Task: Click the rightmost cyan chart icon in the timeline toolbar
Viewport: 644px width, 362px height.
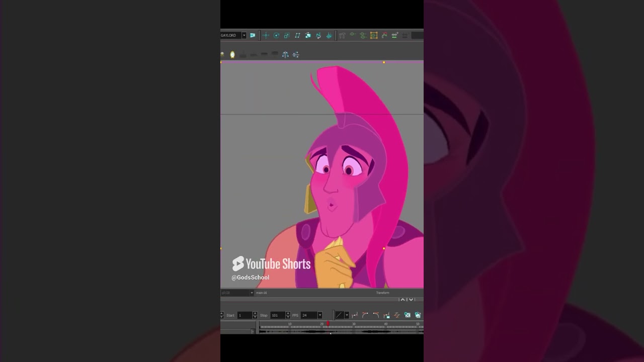Action: click(418, 315)
